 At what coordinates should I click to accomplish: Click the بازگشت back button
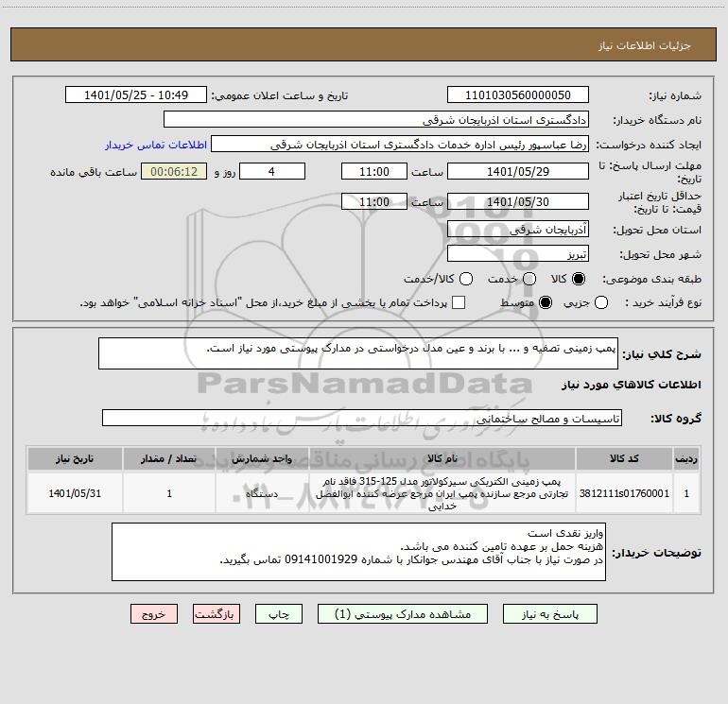(x=217, y=614)
